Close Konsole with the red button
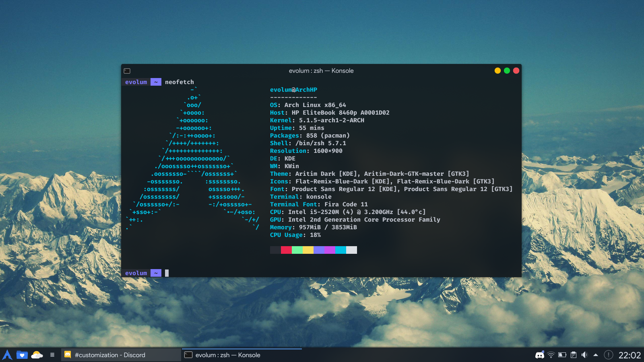The height and width of the screenshot is (362, 644). [x=516, y=71]
